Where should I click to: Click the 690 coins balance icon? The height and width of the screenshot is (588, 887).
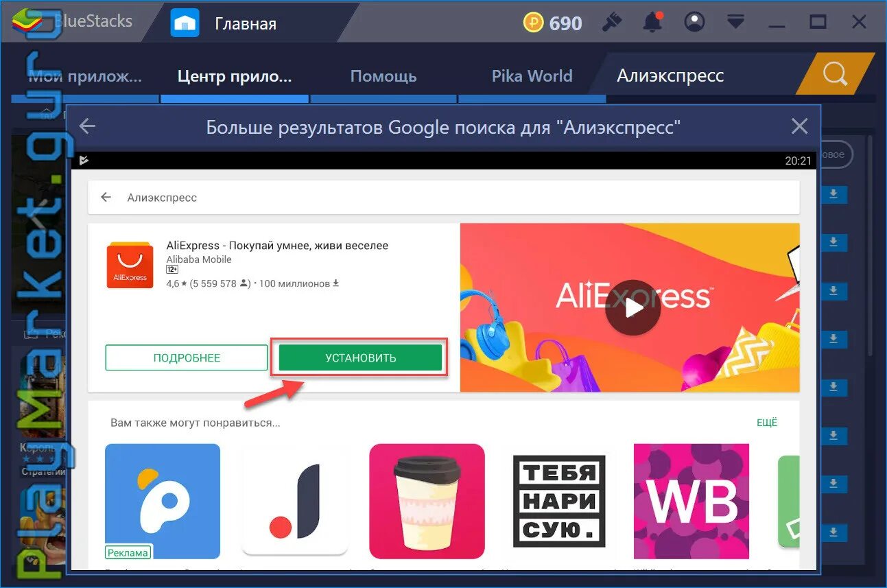pos(534,23)
